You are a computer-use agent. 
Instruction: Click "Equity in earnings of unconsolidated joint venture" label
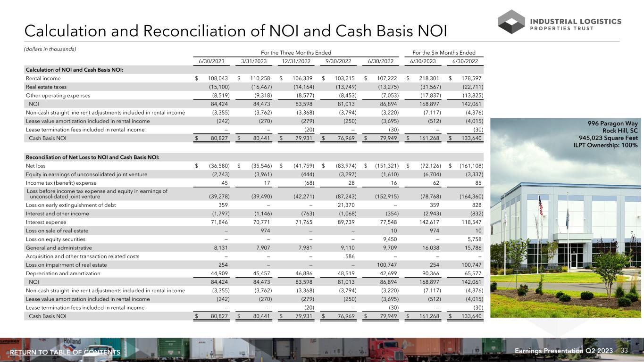tap(86, 174)
